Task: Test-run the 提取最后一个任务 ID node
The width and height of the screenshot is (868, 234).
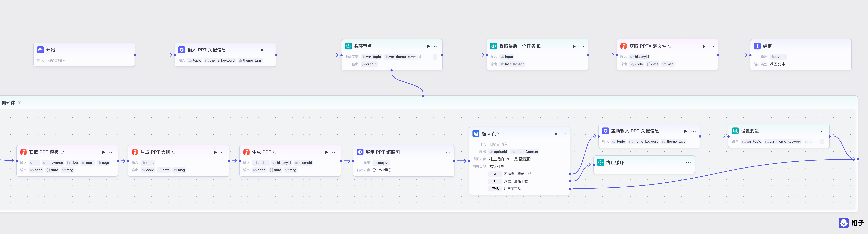Action: [x=574, y=46]
